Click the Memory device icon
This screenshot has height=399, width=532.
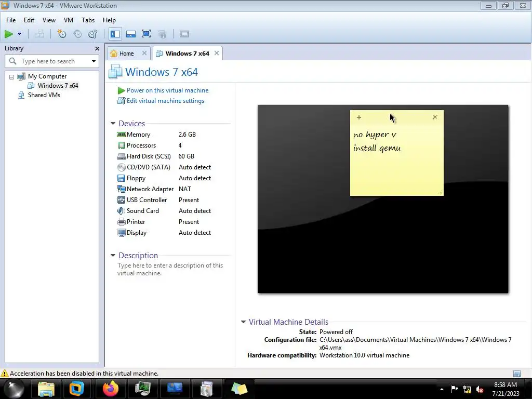121,135
